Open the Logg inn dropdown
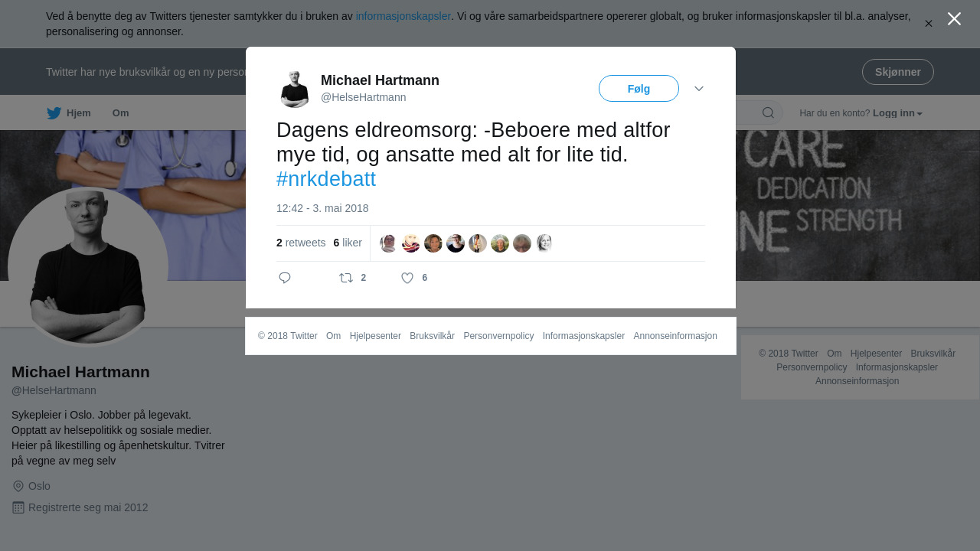 pyautogui.click(x=897, y=113)
